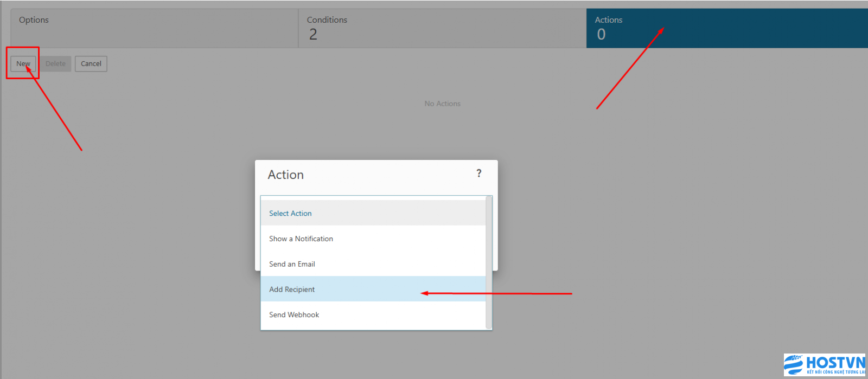This screenshot has height=379, width=868.
Task: Click the 'Action' dialog title
Action: [x=285, y=175]
